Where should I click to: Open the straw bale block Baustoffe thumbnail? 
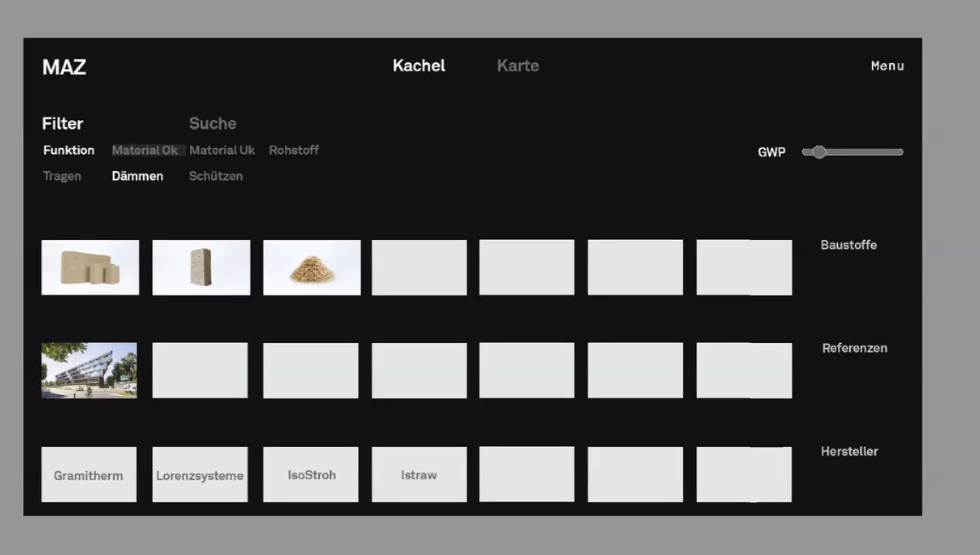coord(202,267)
